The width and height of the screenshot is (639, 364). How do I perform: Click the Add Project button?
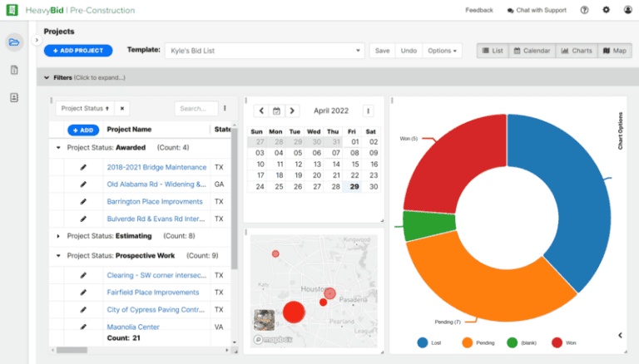click(x=78, y=51)
